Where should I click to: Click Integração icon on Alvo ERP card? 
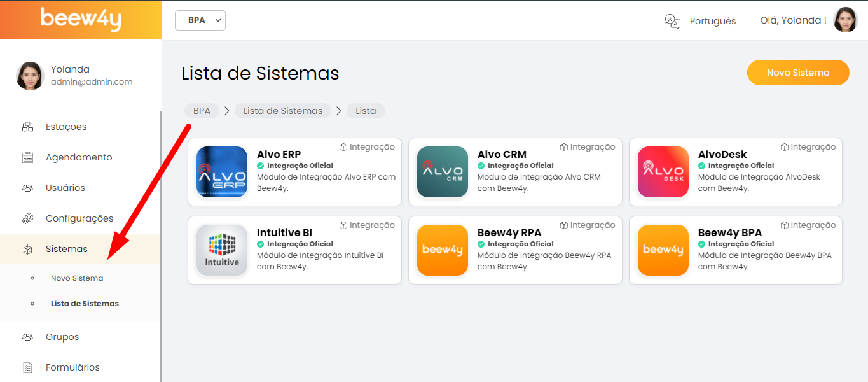[343, 147]
